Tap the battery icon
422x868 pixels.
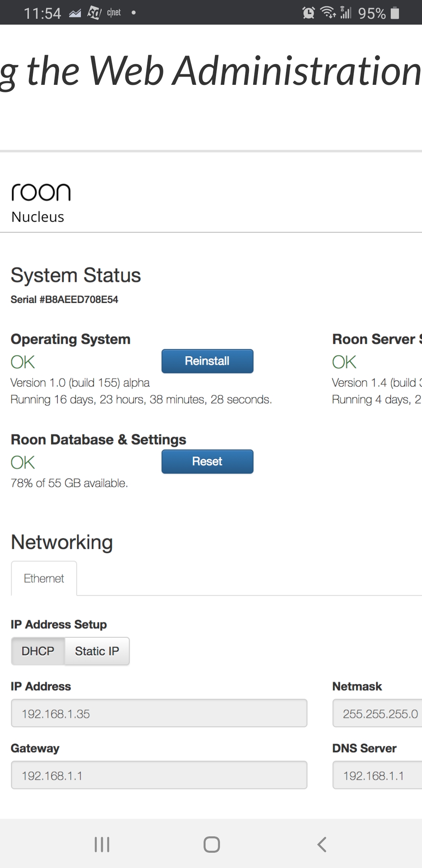pyautogui.click(x=395, y=13)
